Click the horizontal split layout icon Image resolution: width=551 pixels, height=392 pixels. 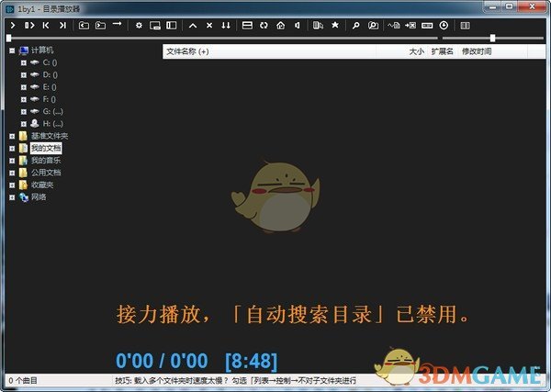(x=247, y=26)
